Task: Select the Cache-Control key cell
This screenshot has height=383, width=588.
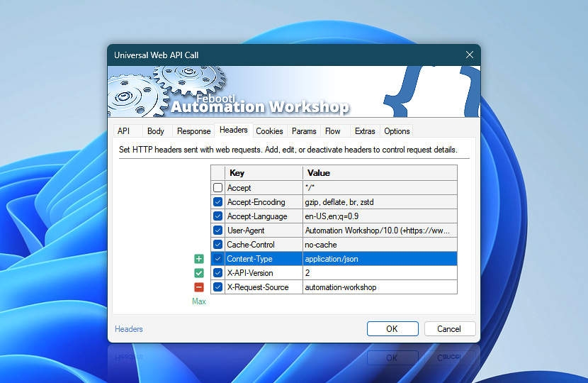Action: tap(264, 245)
